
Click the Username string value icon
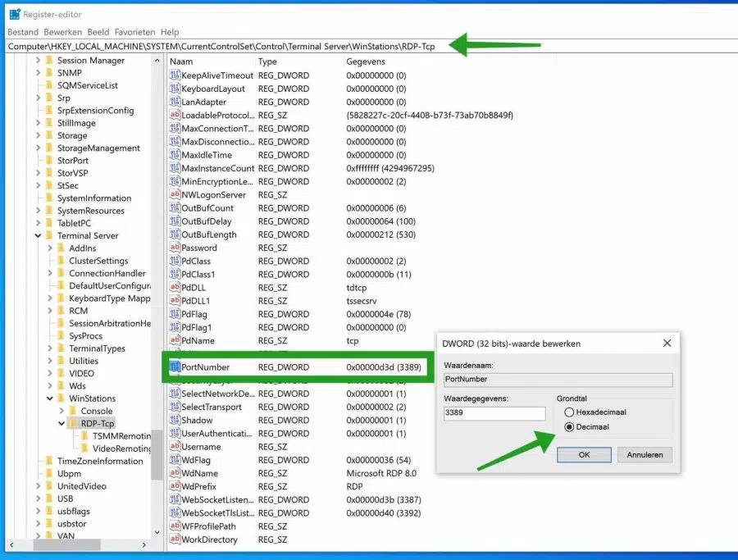175,446
